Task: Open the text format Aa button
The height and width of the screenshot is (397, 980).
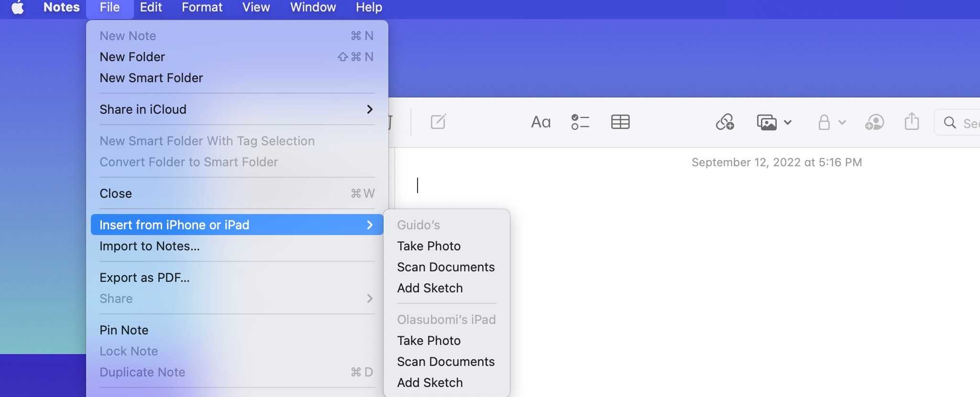Action: [x=540, y=122]
